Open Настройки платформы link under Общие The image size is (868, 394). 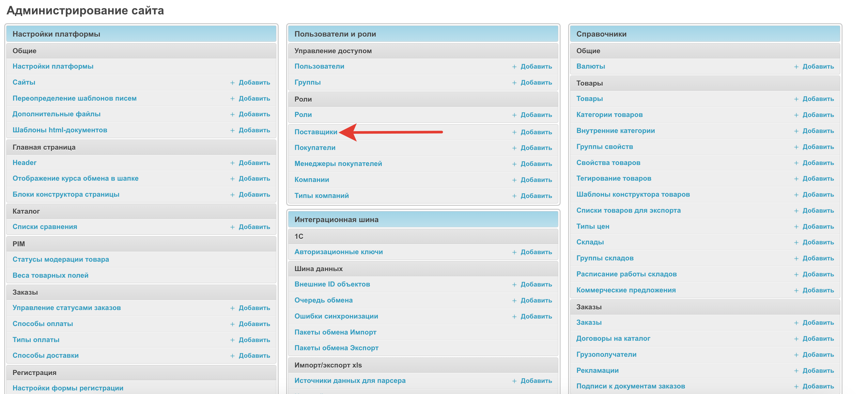click(53, 66)
